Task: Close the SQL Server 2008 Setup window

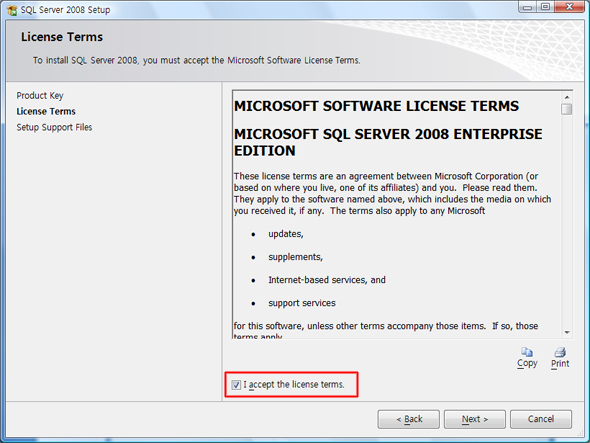Action: (x=569, y=7)
